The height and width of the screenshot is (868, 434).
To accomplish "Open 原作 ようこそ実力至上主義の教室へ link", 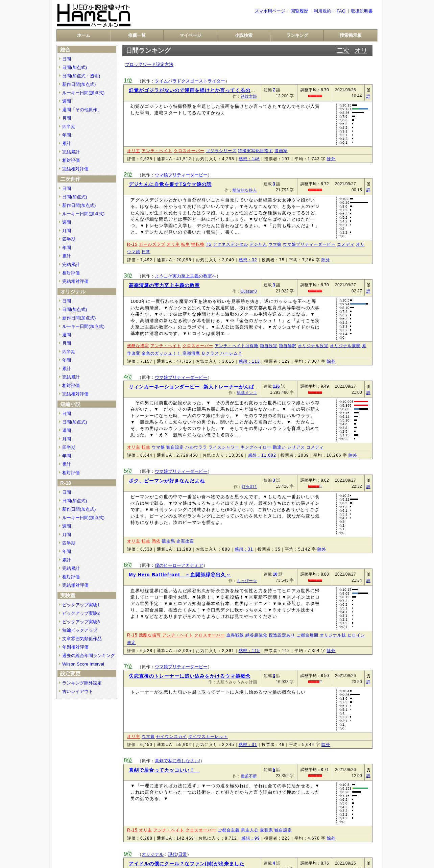I will pyautogui.click(x=186, y=276).
